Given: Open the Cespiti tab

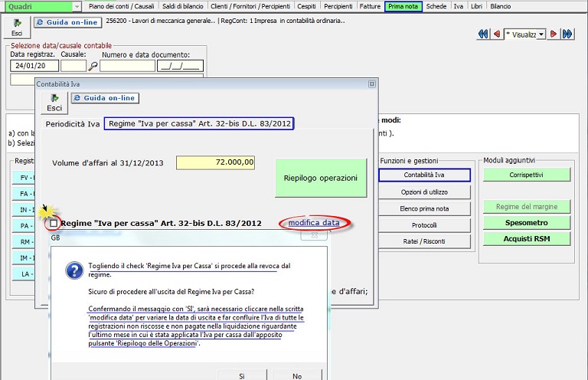Looking at the screenshot, I should click(x=306, y=6).
